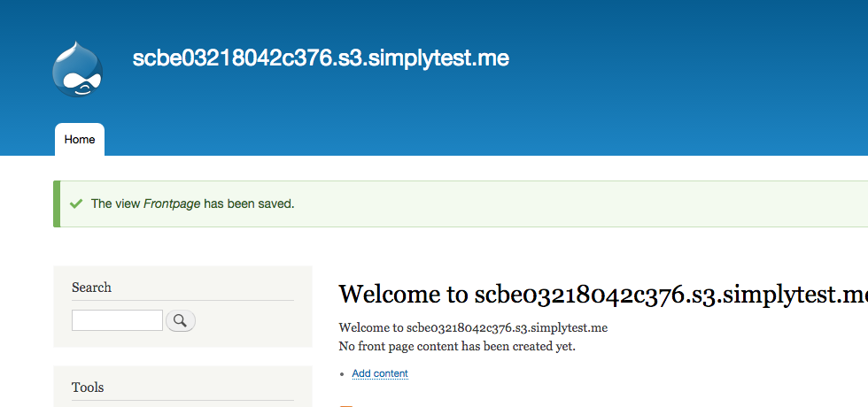The image size is (868, 407).
Task: Click the large Welcome page heading
Action: 602,294
